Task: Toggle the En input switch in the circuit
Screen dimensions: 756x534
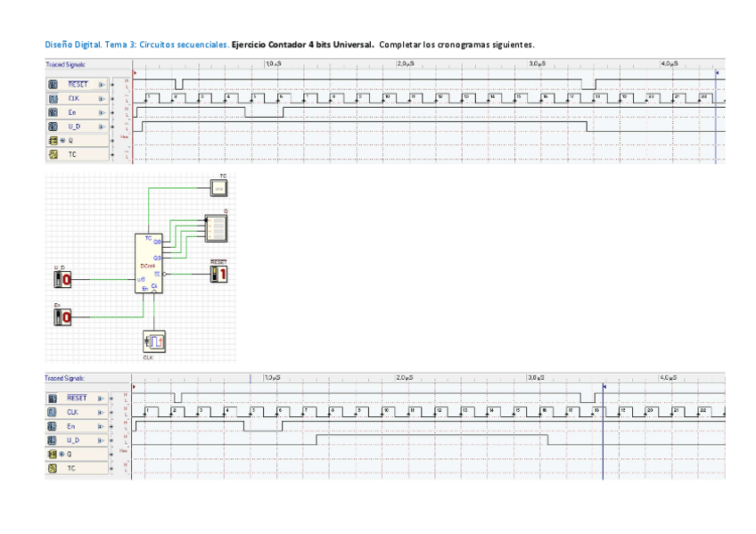Action: (x=63, y=316)
